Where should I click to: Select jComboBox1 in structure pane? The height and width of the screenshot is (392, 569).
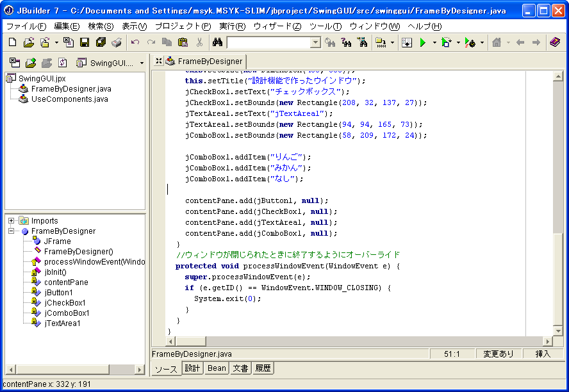pyautogui.click(x=67, y=313)
